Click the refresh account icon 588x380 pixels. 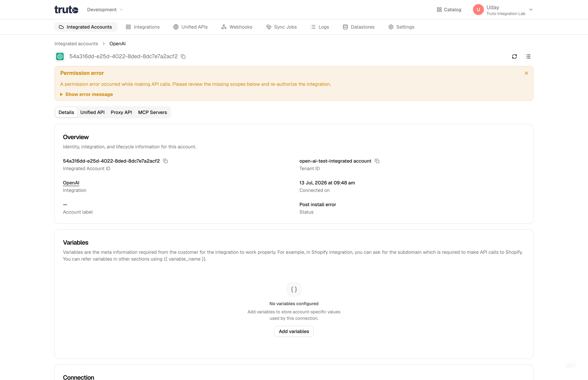click(514, 56)
